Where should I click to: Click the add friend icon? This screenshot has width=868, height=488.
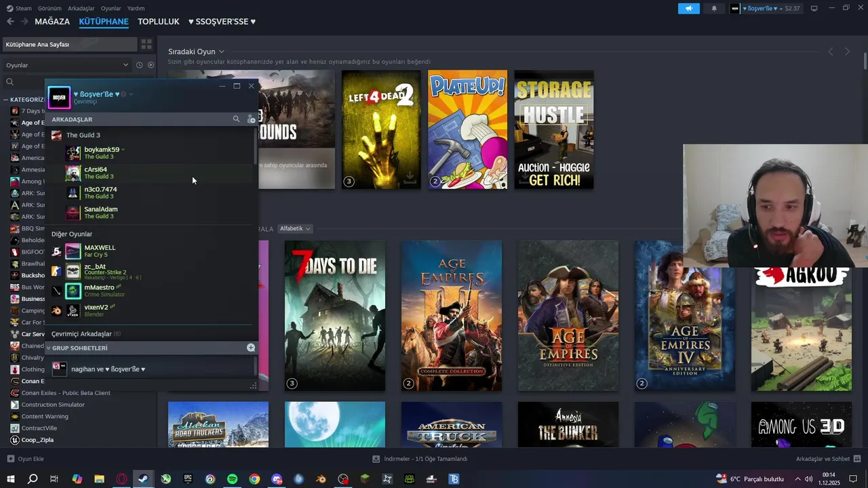(x=251, y=119)
